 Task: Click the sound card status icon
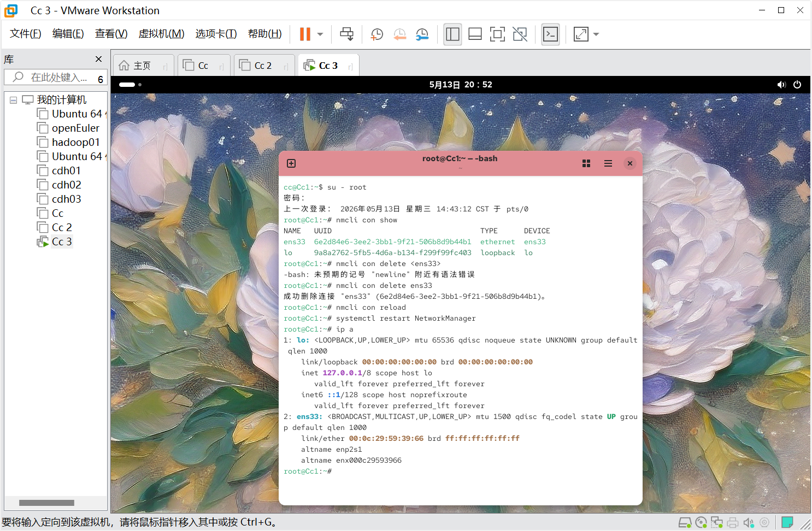click(749, 523)
